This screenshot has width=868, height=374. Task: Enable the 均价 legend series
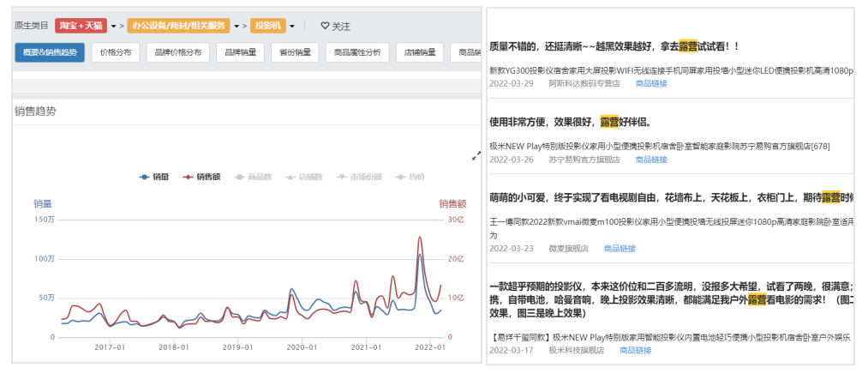pyautogui.click(x=410, y=177)
